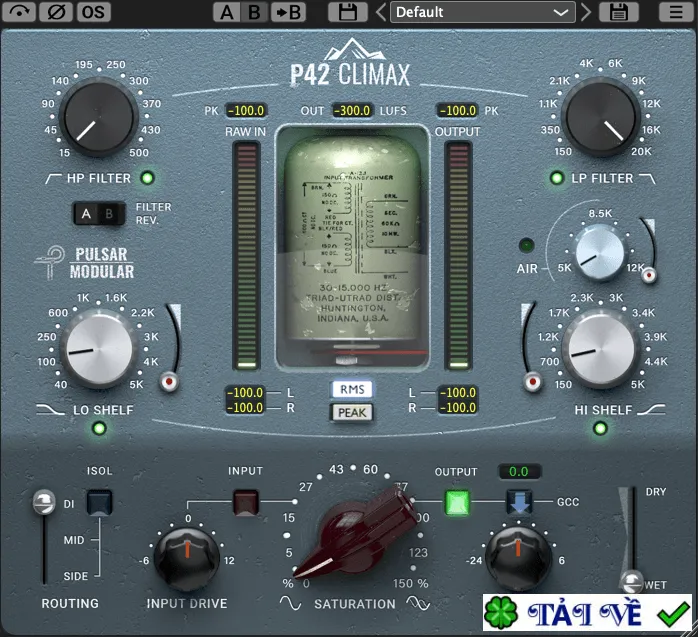Click the LP filter slope icon
698x637 pixels.
[647, 179]
